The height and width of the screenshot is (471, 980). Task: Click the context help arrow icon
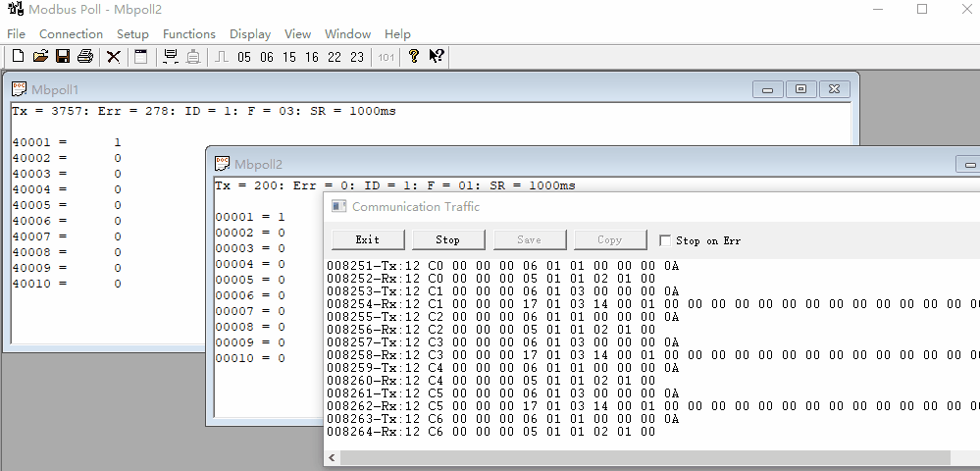tap(437, 56)
